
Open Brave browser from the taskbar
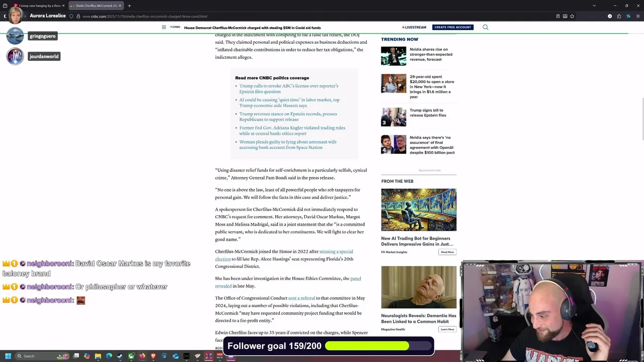(x=153, y=356)
